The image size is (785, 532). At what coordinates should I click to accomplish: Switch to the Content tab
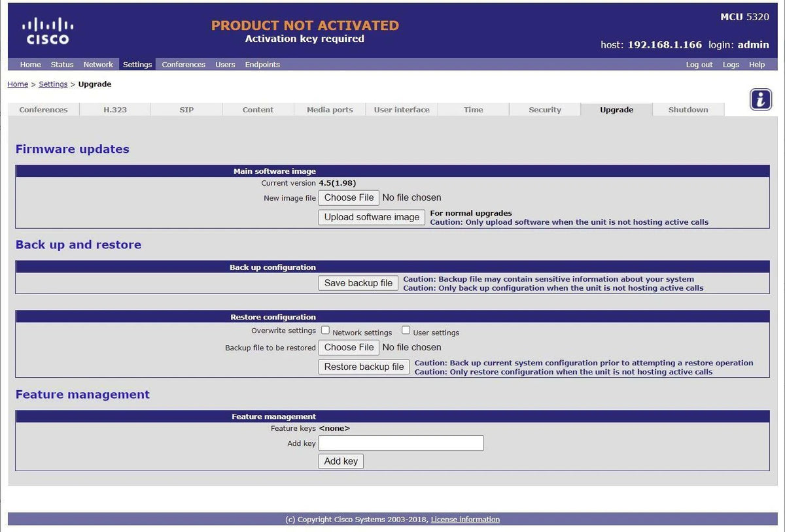click(258, 110)
